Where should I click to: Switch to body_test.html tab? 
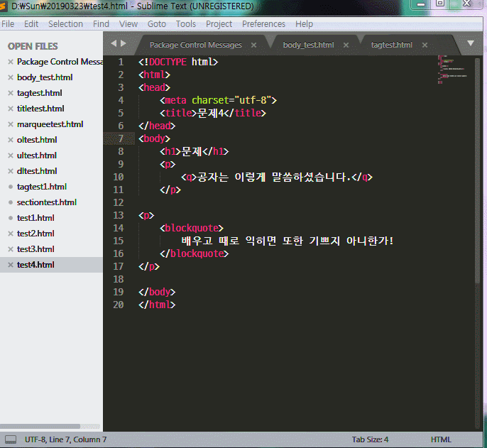(x=308, y=45)
